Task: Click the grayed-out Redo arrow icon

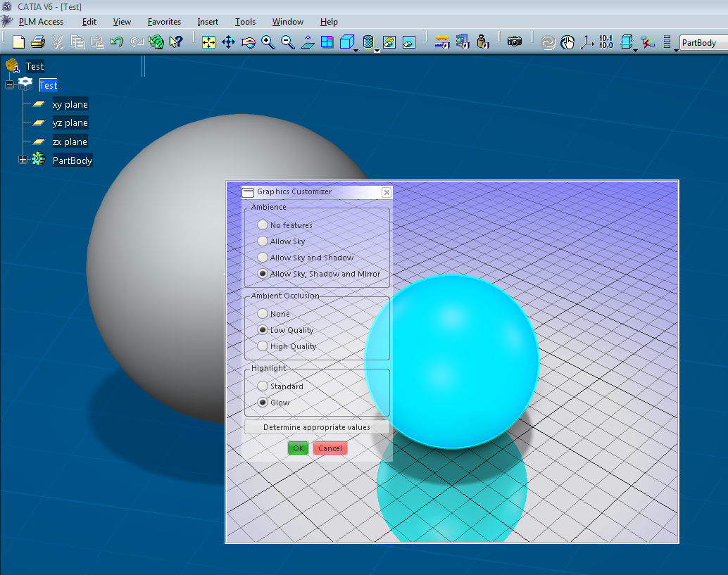Action: click(137, 42)
